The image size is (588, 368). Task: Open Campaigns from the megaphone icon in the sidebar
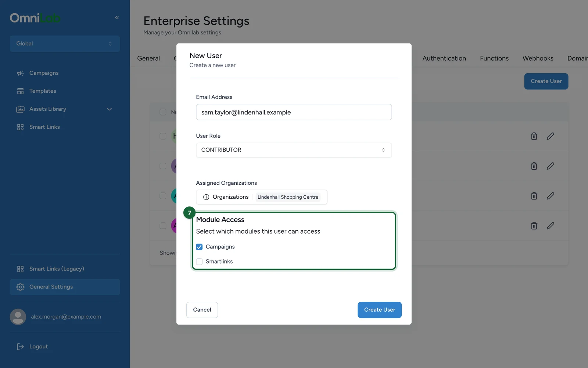[x=20, y=73]
